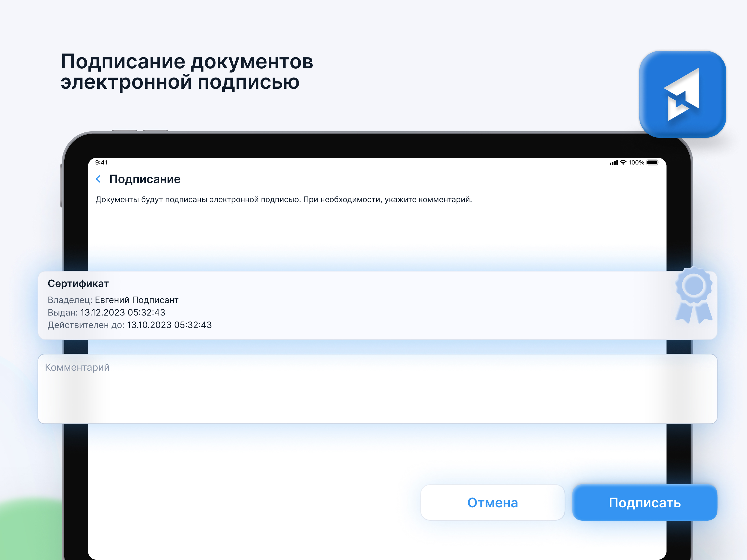Click the Отмена button
Viewport: 747px width, 560px height.
pos(492,502)
